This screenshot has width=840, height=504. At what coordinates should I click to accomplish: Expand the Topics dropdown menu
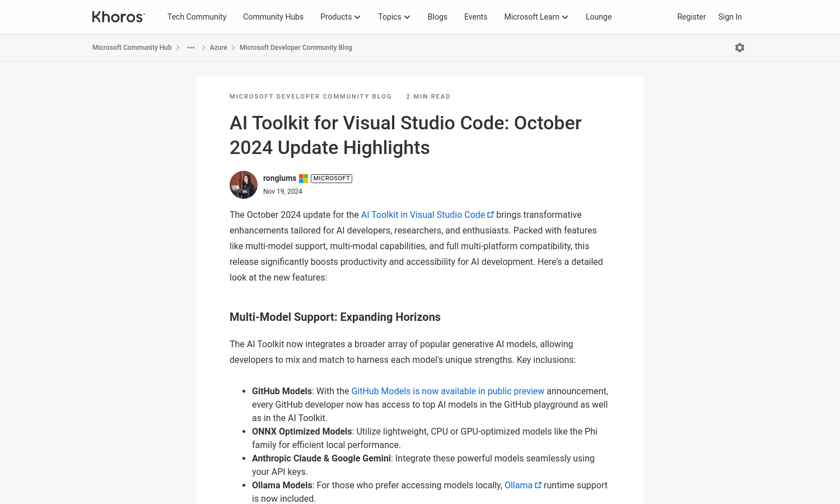coord(394,17)
